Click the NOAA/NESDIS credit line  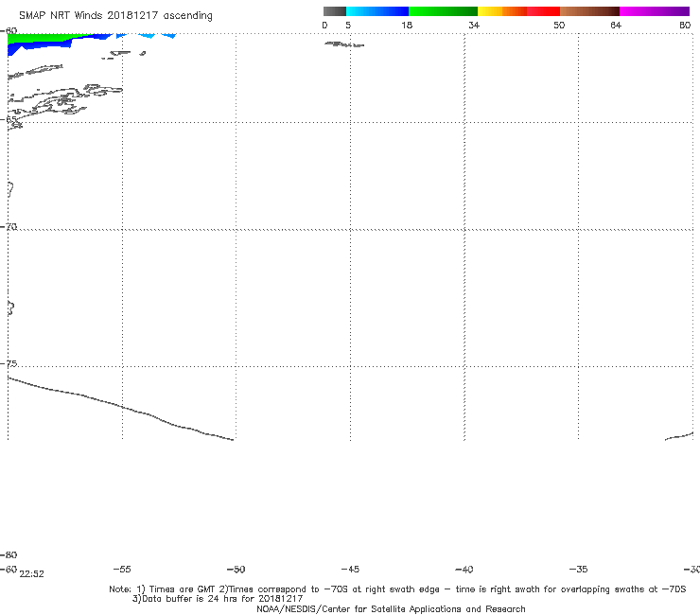(391, 609)
